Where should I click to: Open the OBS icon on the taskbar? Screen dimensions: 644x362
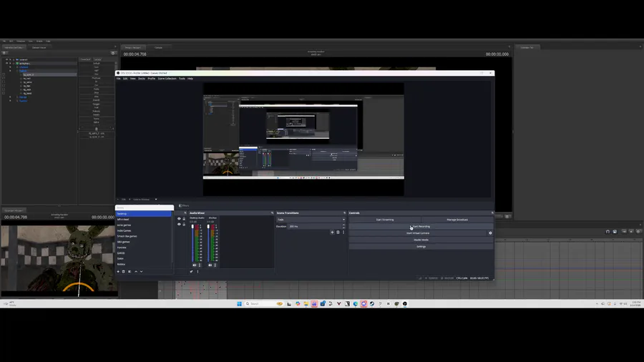pos(404,304)
